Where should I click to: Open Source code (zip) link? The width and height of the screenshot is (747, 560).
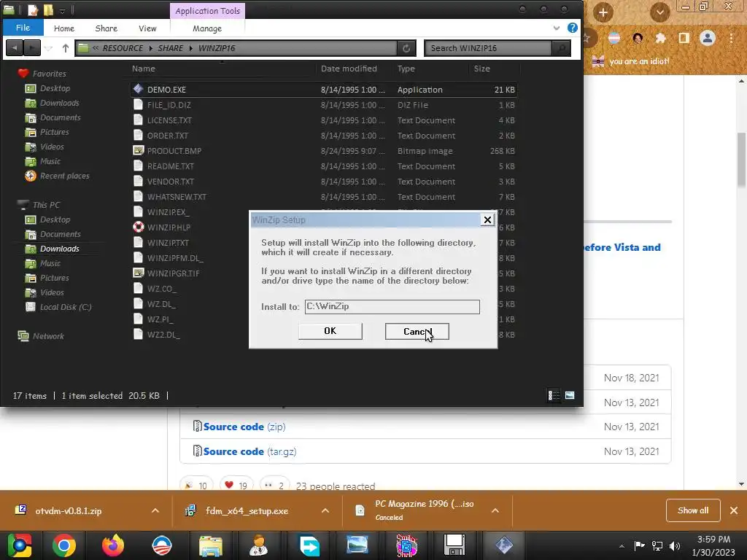point(244,427)
